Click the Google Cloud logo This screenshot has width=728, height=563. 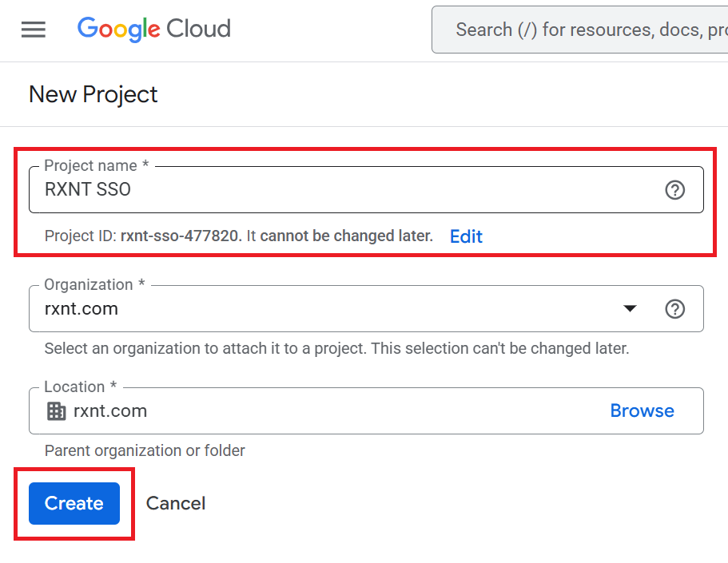[x=154, y=30]
